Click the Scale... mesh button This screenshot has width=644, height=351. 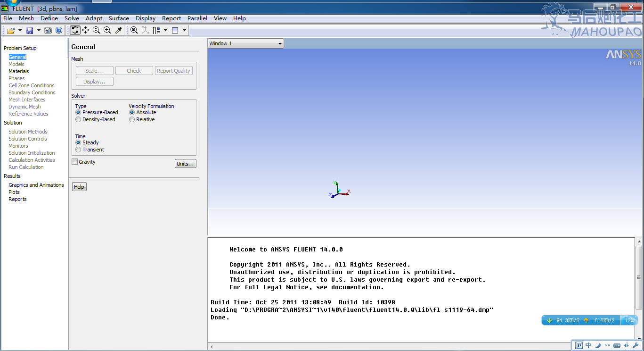click(x=95, y=71)
